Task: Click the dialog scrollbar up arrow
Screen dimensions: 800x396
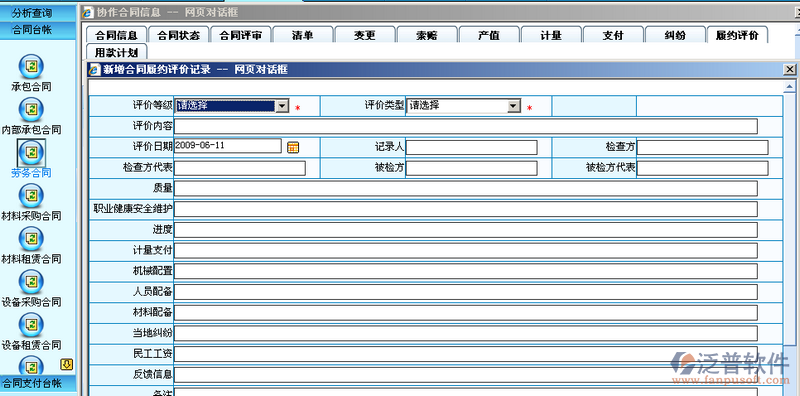Action: pos(789,86)
